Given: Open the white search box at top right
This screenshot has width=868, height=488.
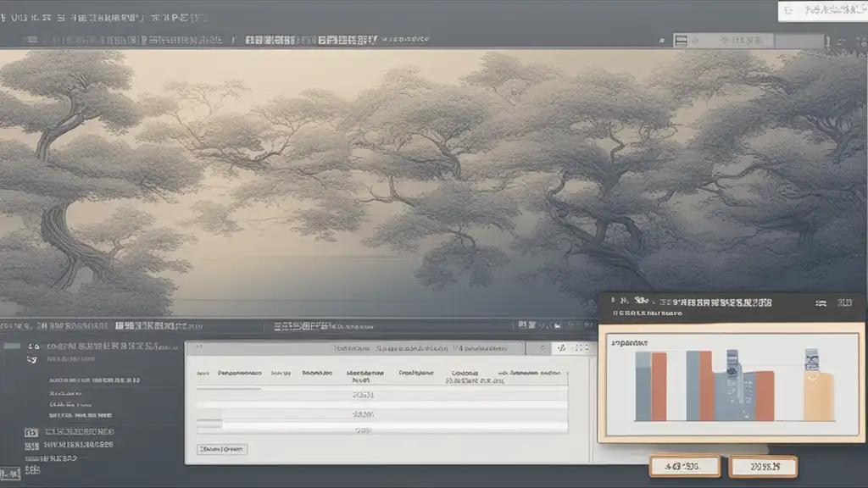Looking at the screenshot, I should (x=822, y=11).
